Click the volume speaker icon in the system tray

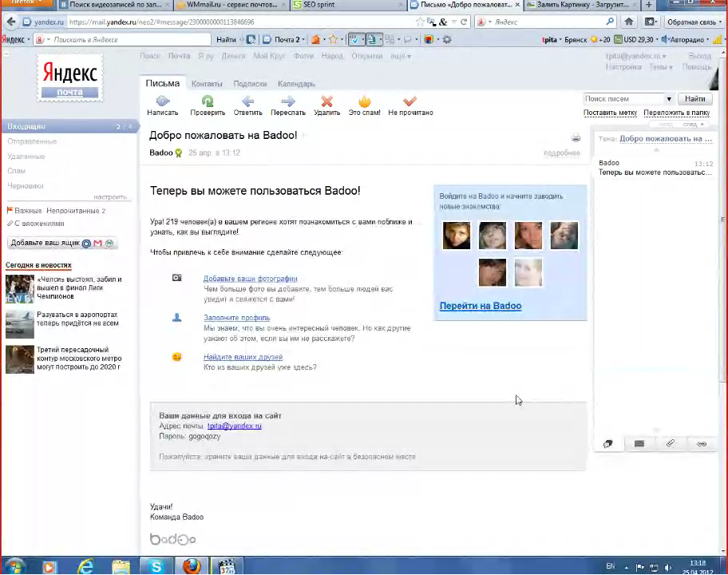coord(668,567)
